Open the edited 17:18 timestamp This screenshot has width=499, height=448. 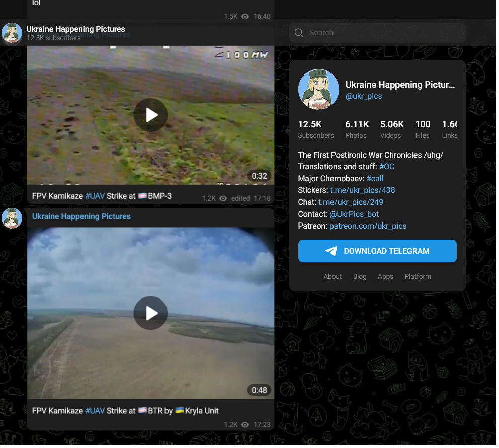pos(251,198)
